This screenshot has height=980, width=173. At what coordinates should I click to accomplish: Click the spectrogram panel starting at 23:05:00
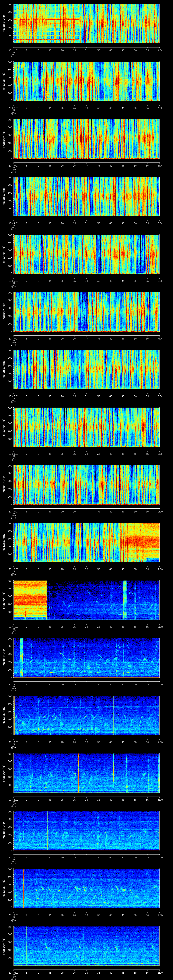tap(87, 254)
